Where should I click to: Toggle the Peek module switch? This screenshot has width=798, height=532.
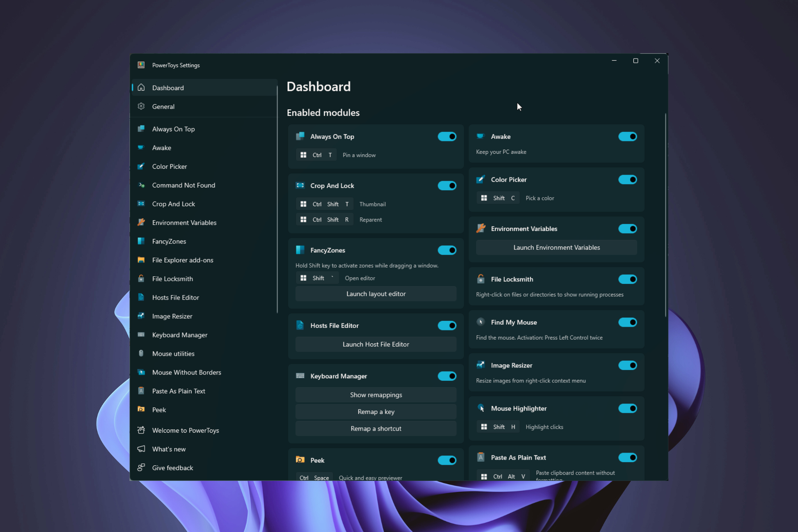447,460
